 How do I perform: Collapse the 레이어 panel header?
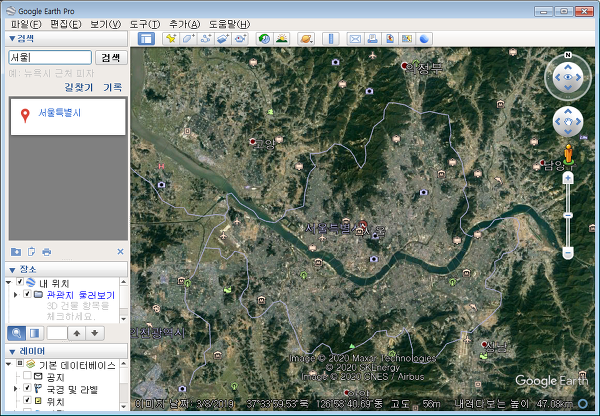[x=66, y=351]
